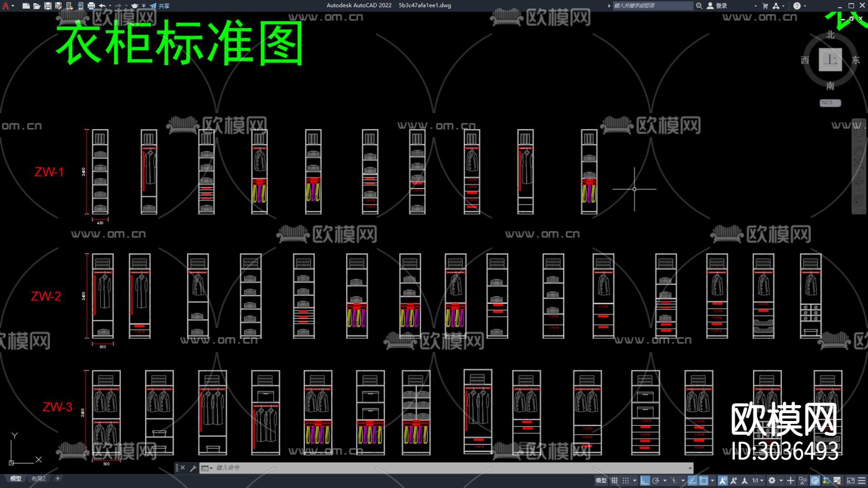Toggle object snap tracking

pyautogui.click(x=692, y=480)
